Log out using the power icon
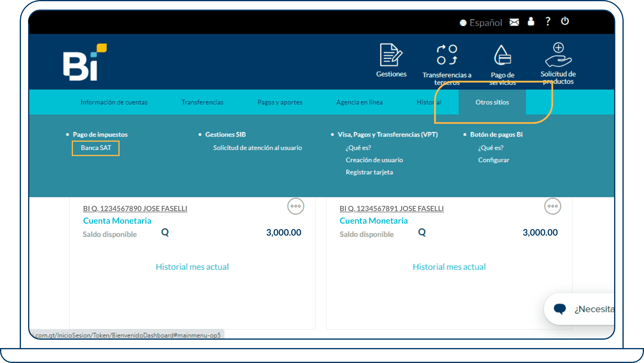The height and width of the screenshot is (363, 644). pos(565,21)
